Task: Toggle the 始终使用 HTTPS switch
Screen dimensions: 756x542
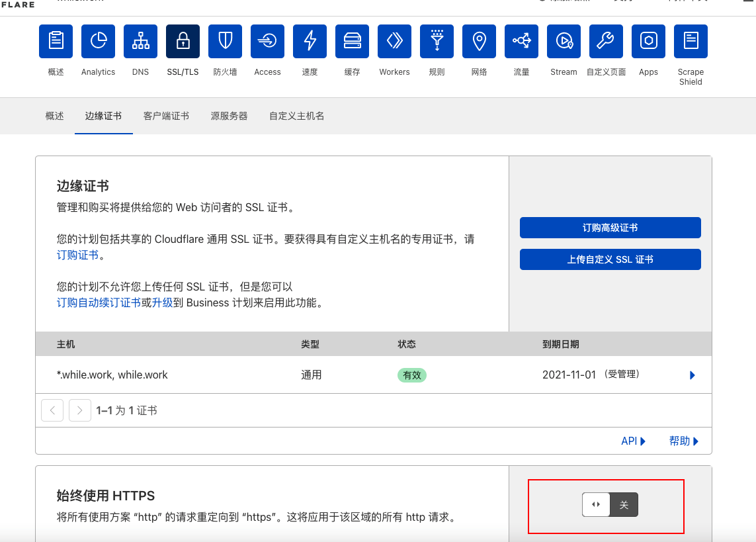Action: tap(610, 504)
